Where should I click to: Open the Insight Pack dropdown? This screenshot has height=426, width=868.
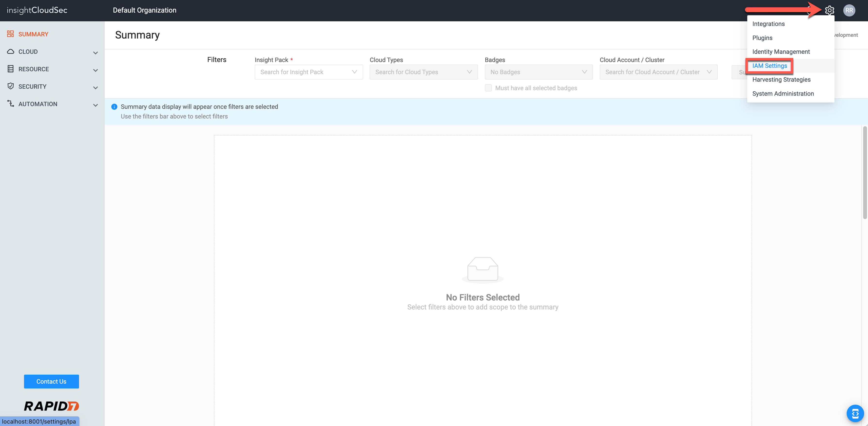click(x=308, y=72)
